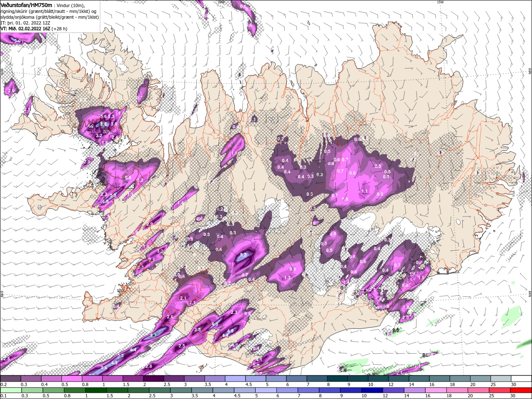Viewport: 532px width, 399px height.
Task: Click the '18' label in upper legend row
Action: coord(452,384)
